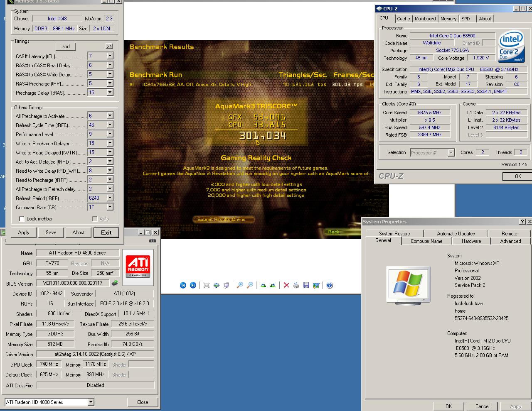This screenshot has width=532, height=411.
Task: Click Cancel in System Properties
Action: (482, 406)
